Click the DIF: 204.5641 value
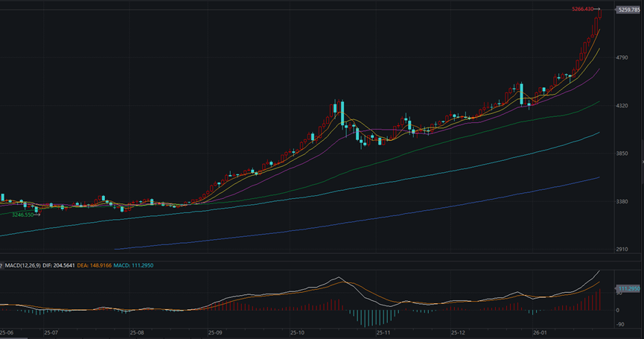This screenshot has width=644, height=339. pyautogui.click(x=59, y=265)
